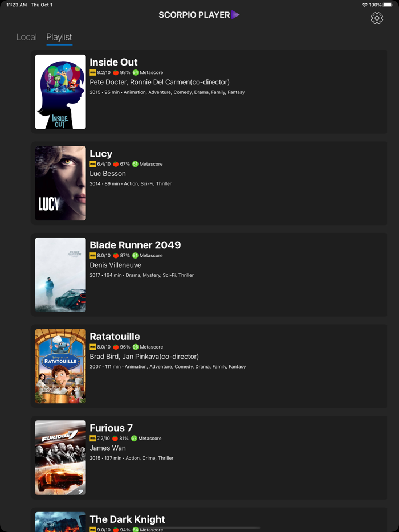399x532 pixels.
Task: Click the Lucy poster thumbnail
Action: [60, 183]
